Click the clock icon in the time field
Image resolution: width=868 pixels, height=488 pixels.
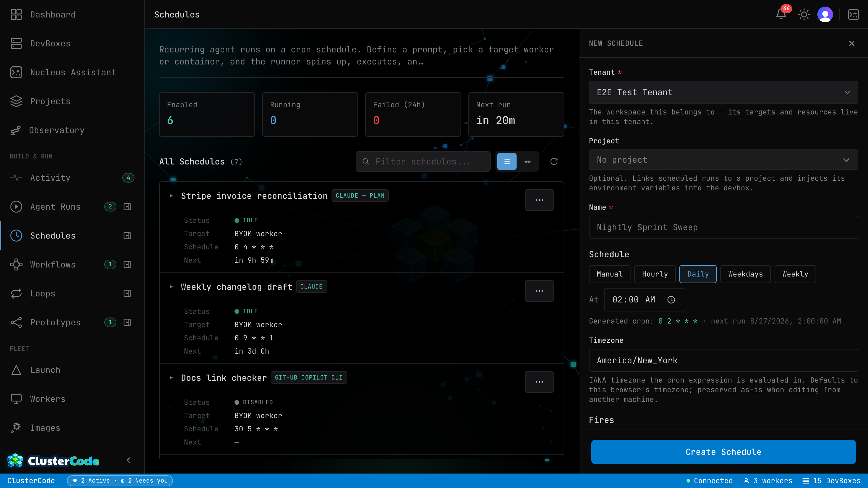click(x=671, y=299)
